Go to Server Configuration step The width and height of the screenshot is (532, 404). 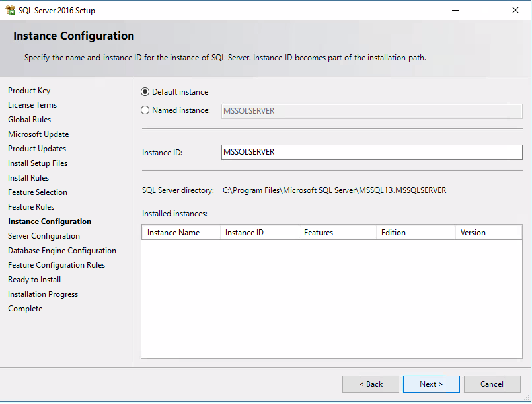point(43,235)
